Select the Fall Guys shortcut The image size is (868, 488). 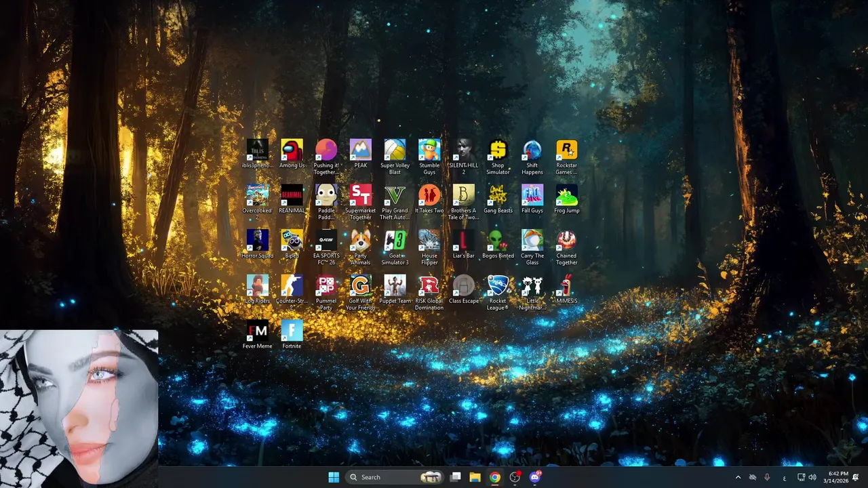(532, 199)
